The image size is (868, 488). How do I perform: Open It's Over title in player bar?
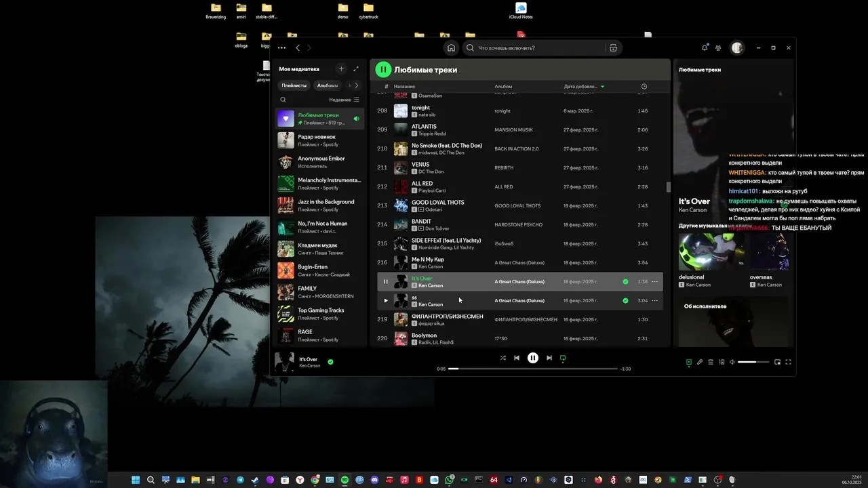click(309, 359)
